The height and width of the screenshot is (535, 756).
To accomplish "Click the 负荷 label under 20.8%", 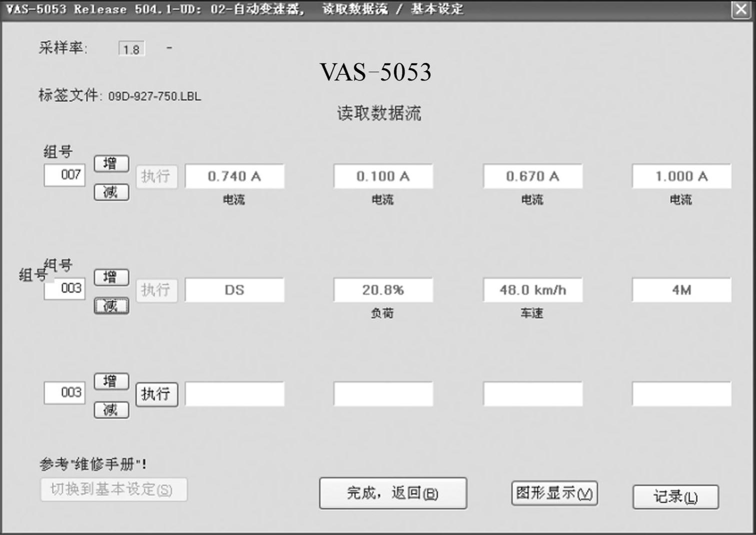I will pos(382,313).
